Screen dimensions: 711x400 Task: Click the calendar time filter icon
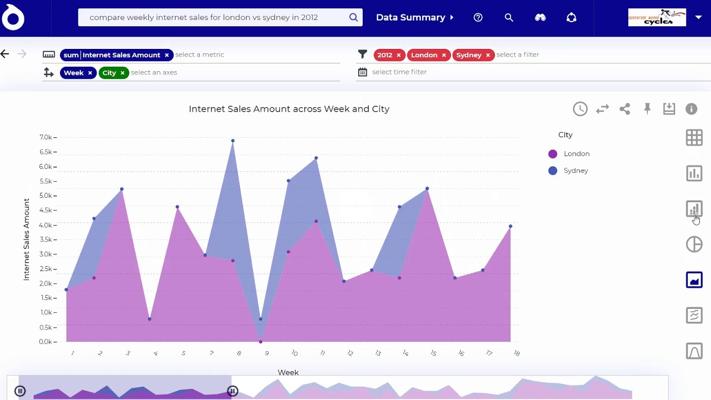point(362,72)
